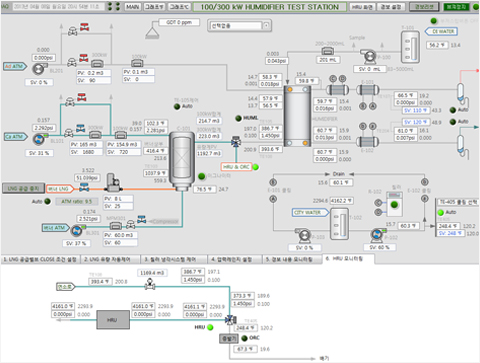The height and width of the screenshot is (363, 480).
Task: Click the C-101 combustor vessel graphic
Action: [182, 160]
